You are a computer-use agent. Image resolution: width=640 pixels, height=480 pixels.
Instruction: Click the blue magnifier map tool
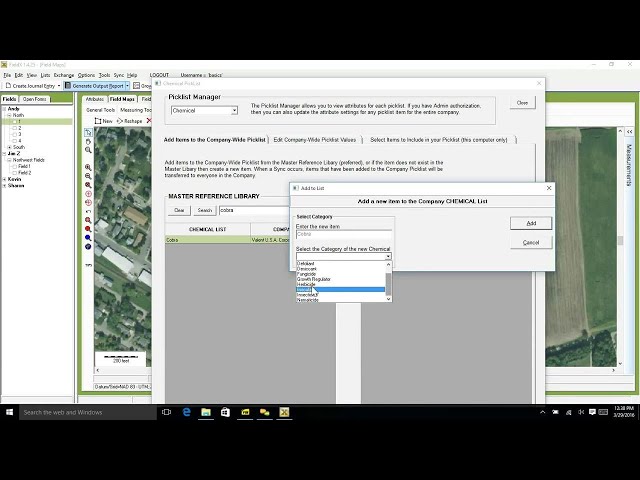click(x=88, y=238)
